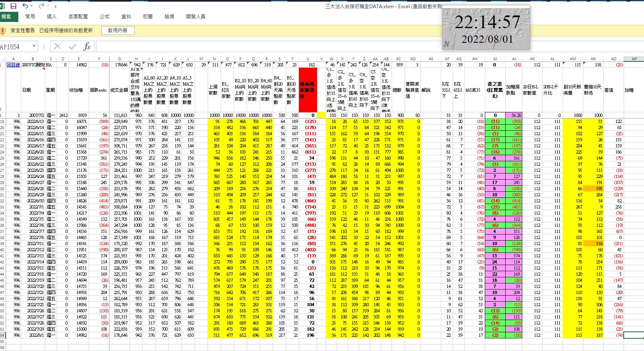The image size is (644, 351).
Task: Click the Name Box showing AP1854
Action: (x=15, y=47)
